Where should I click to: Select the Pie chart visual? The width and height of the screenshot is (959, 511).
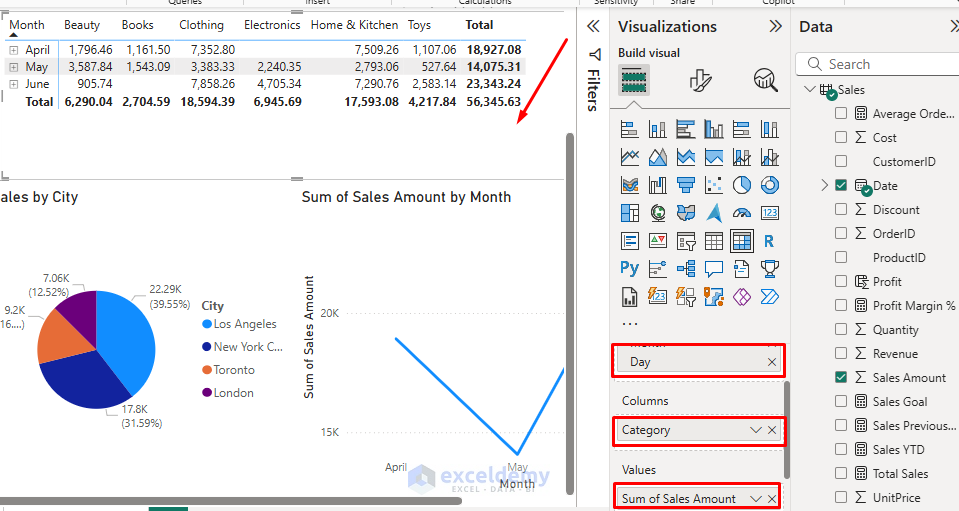(742, 185)
